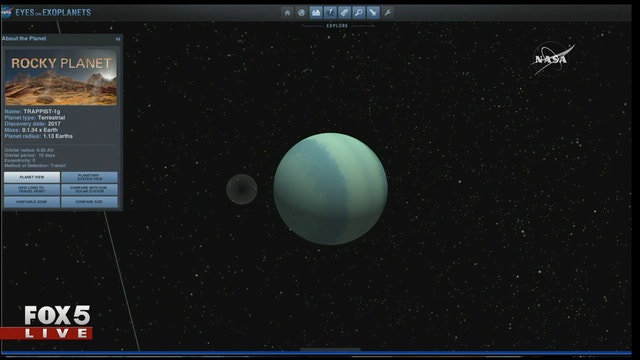Select the Planet View button
Viewport: 640px width, 360px height.
point(32,177)
